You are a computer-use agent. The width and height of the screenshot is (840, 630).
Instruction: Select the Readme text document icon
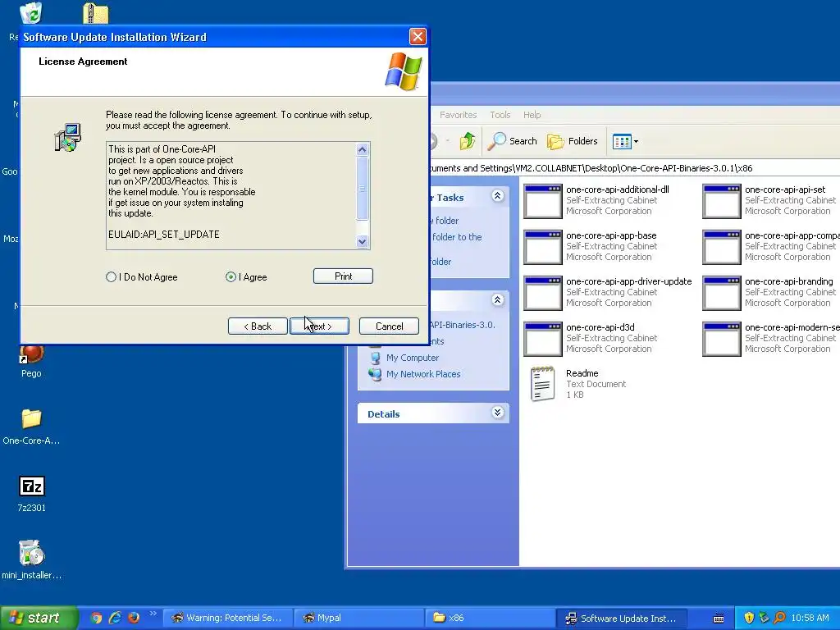(x=542, y=384)
